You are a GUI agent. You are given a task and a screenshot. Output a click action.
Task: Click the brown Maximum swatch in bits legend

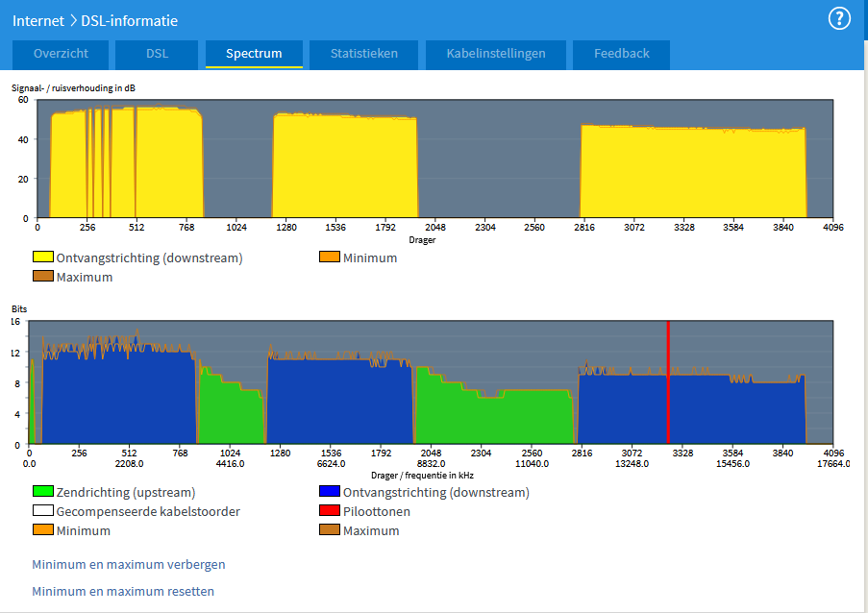click(x=330, y=530)
